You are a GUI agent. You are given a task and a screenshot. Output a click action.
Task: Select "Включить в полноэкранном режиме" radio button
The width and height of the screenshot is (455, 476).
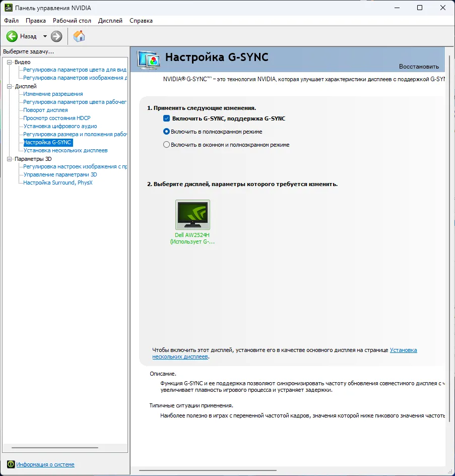tap(166, 132)
